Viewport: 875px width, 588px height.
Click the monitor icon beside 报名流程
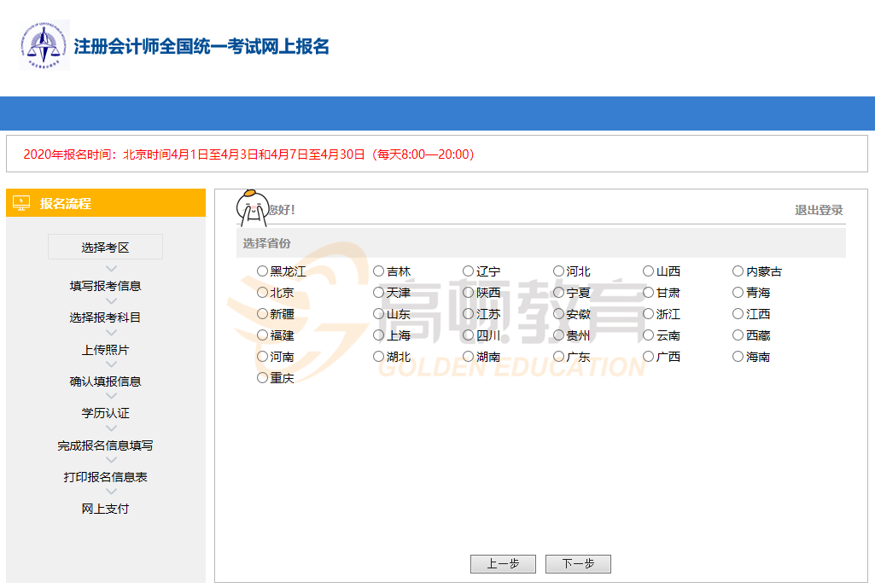click(x=22, y=203)
